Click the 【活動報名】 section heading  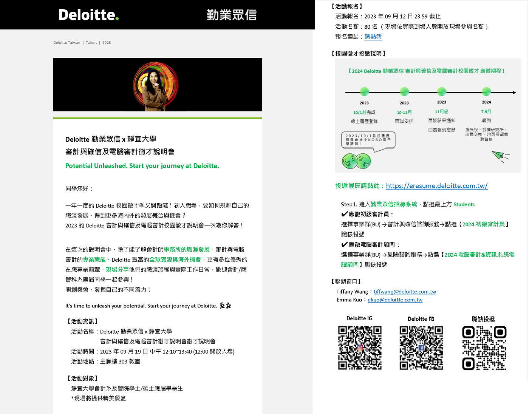point(346,6)
